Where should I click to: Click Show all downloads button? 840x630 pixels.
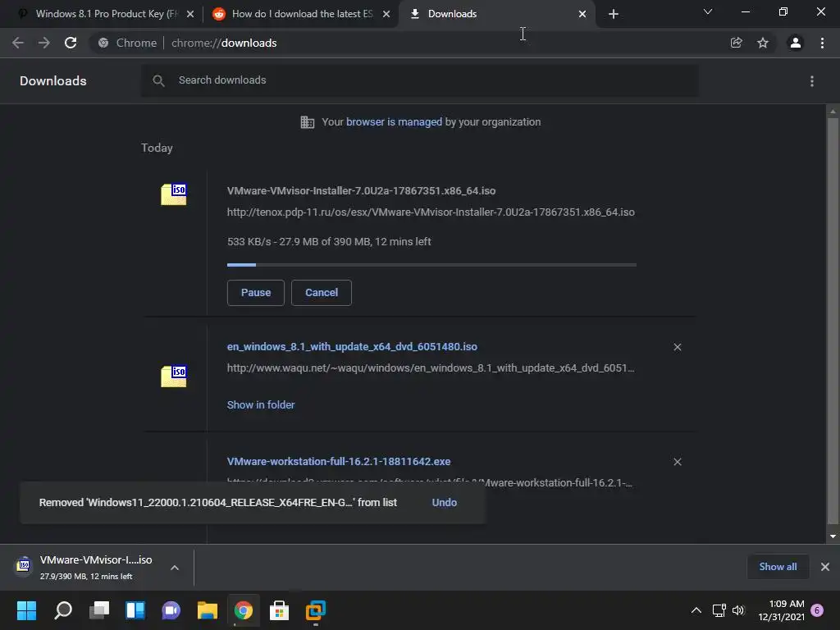(778, 567)
